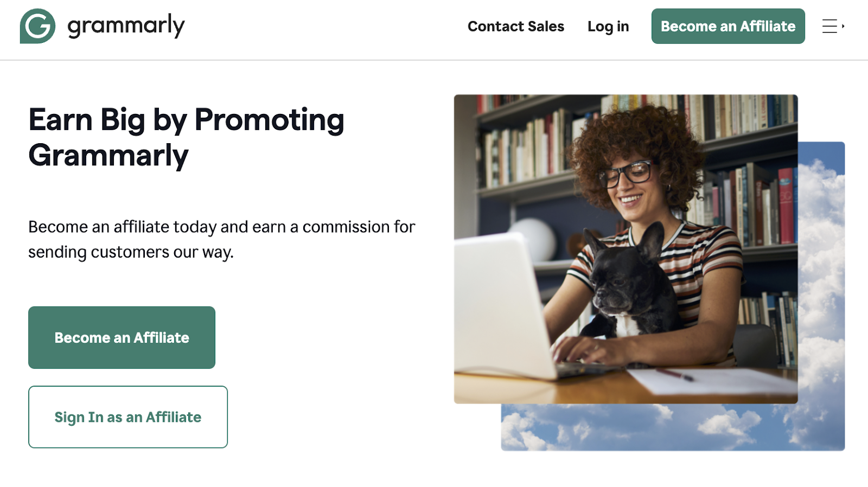Select the outlined affiliate sign-in button

127,417
